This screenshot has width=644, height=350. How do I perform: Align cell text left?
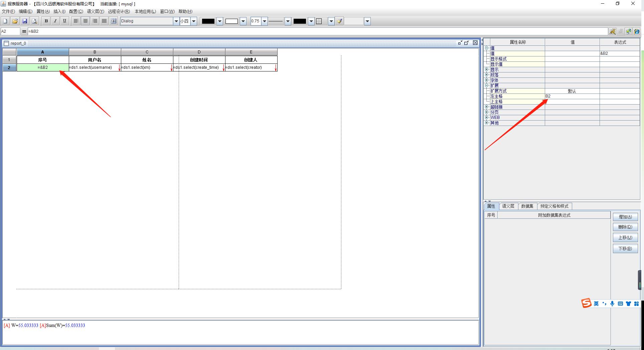tap(76, 21)
